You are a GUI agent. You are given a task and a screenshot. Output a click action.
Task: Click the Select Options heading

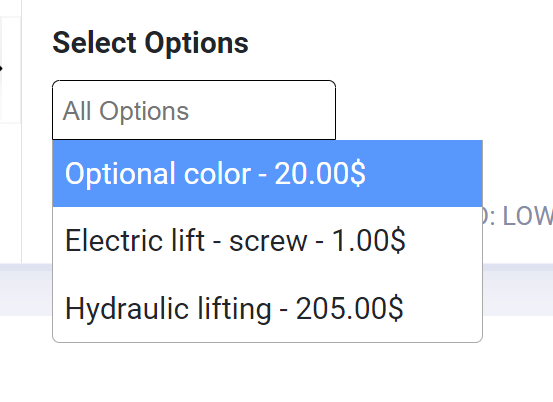pyautogui.click(x=151, y=43)
